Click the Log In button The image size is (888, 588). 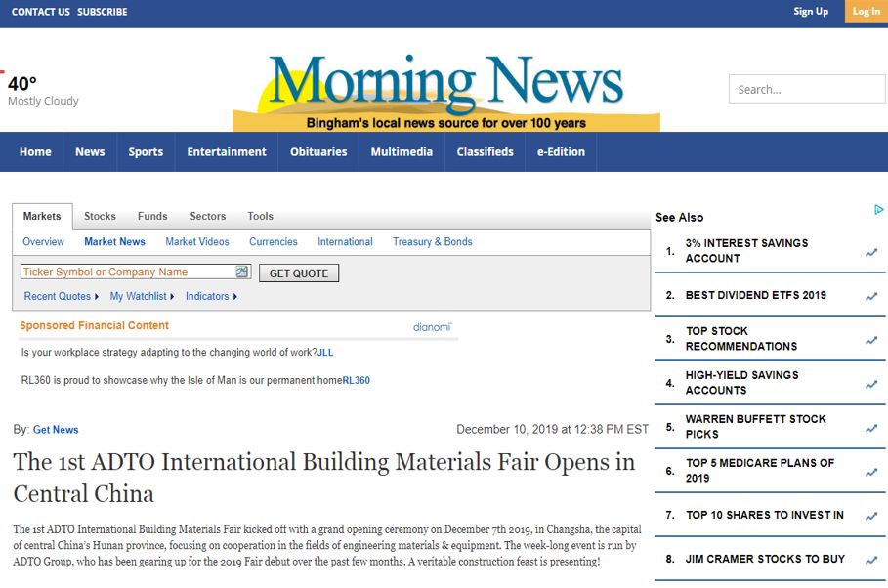pyautogui.click(x=866, y=12)
